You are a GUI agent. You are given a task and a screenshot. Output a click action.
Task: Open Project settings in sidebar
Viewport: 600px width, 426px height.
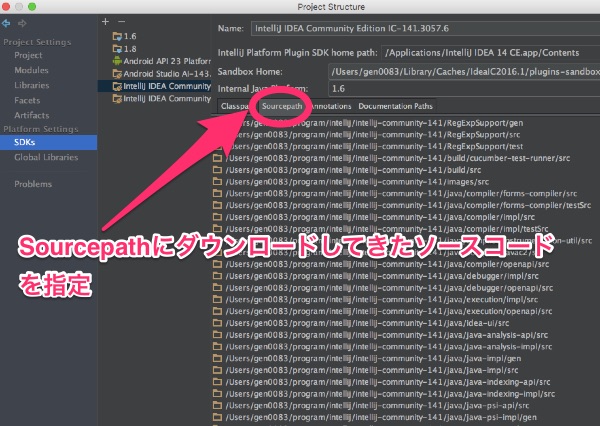[x=28, y=55]
